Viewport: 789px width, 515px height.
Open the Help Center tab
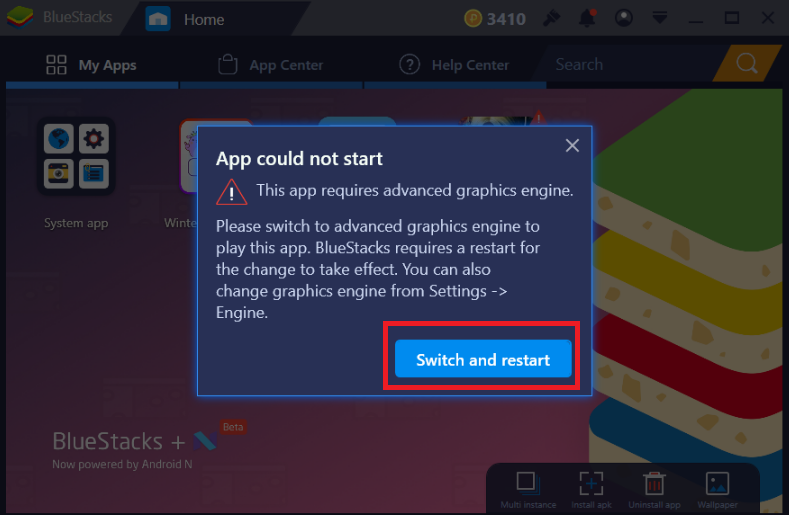[455, 64]
